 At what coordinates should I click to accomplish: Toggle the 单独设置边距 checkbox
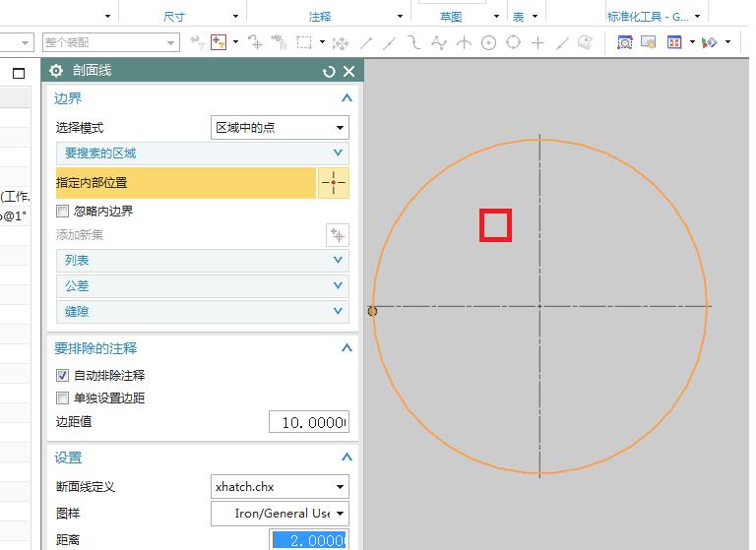click(x=64, y=397)
